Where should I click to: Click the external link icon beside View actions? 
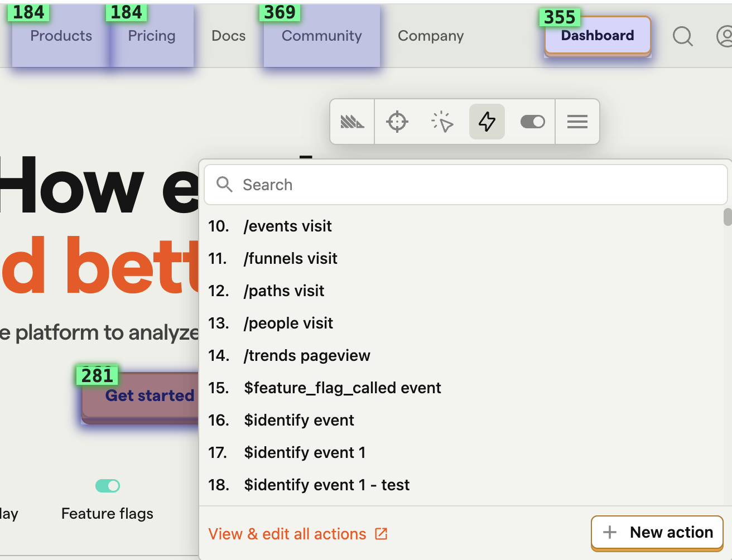(381, 534)
